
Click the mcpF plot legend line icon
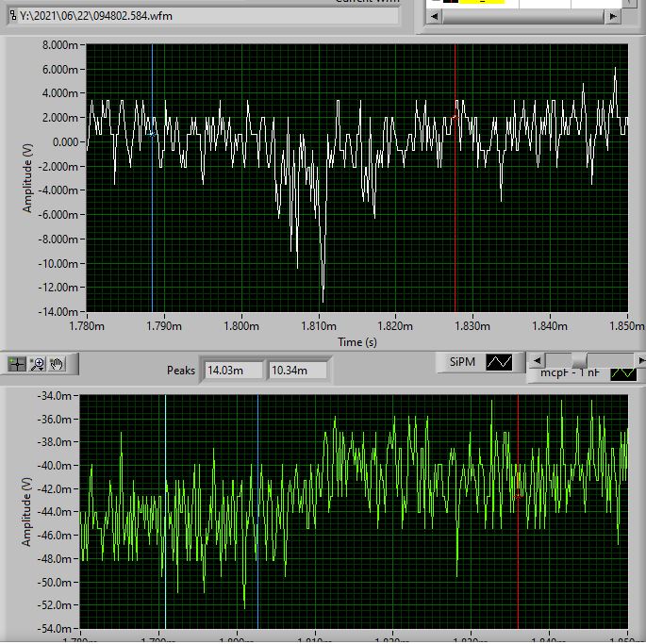click(623, 373)
